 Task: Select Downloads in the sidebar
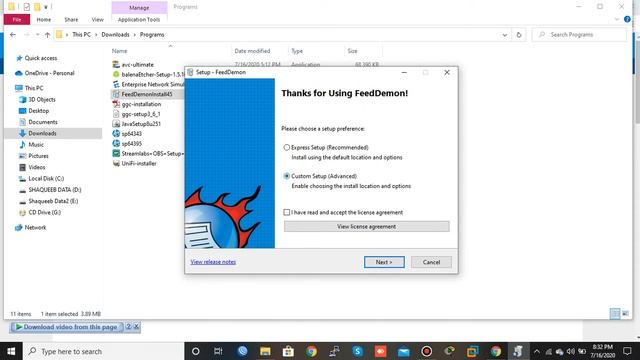pyautogui.click(x=42, y=133)
